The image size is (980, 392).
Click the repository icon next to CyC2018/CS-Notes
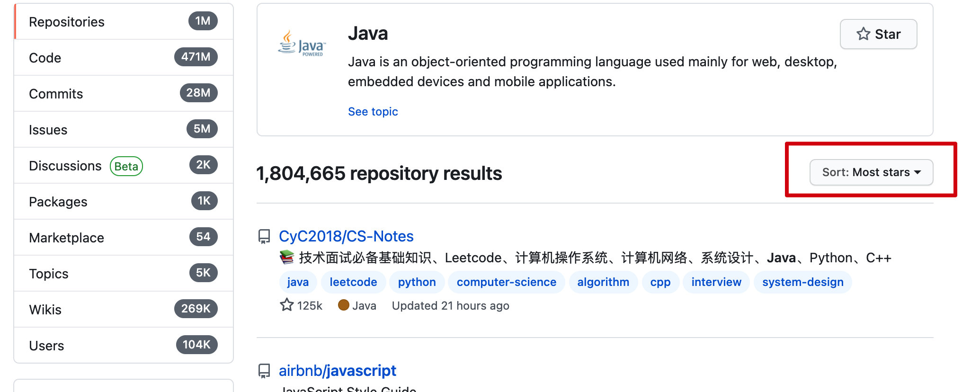(264, 236)
